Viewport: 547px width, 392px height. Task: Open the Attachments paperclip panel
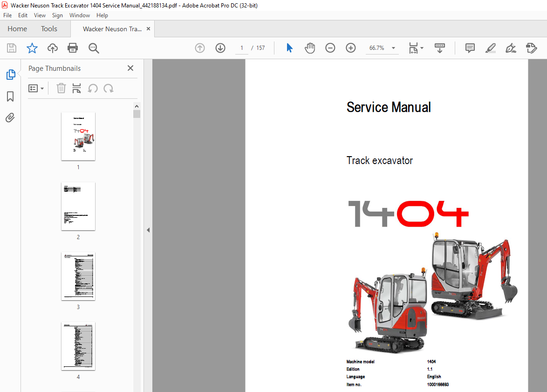10,117
